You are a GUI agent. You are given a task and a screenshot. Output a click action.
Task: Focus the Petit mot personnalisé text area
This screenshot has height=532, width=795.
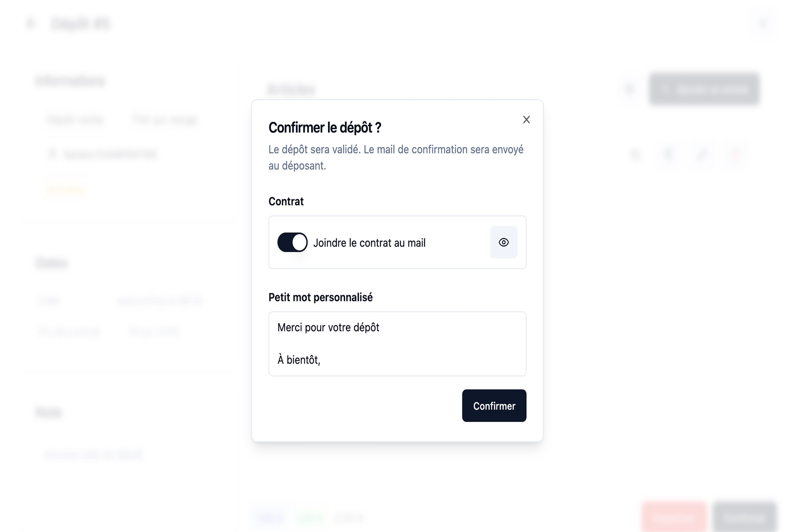click(x=397, y=344)
